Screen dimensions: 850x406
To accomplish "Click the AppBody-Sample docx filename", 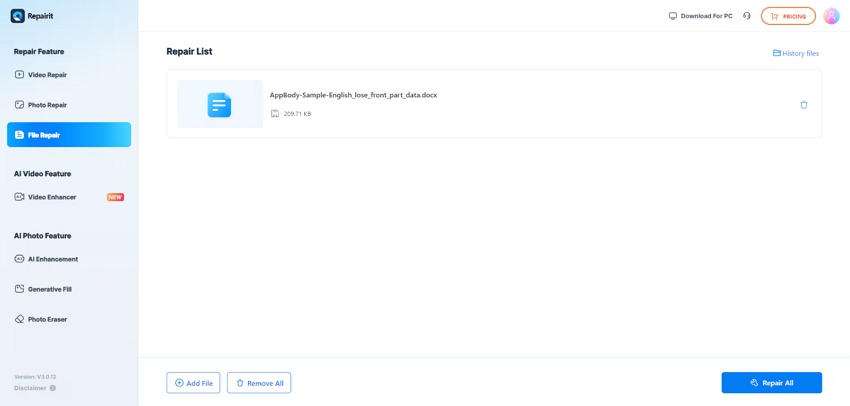I will [x=353, y=95].
